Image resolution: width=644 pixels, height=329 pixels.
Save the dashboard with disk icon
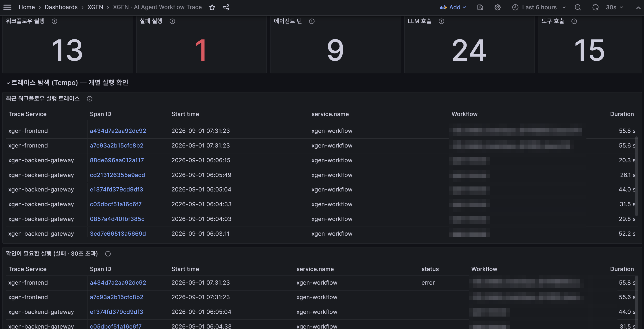(480, 7)
